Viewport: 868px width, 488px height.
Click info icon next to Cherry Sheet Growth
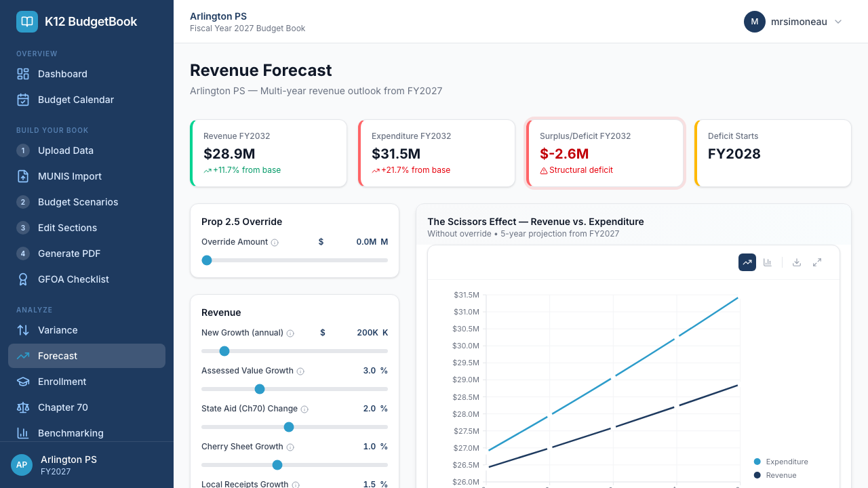coord(290,447)
